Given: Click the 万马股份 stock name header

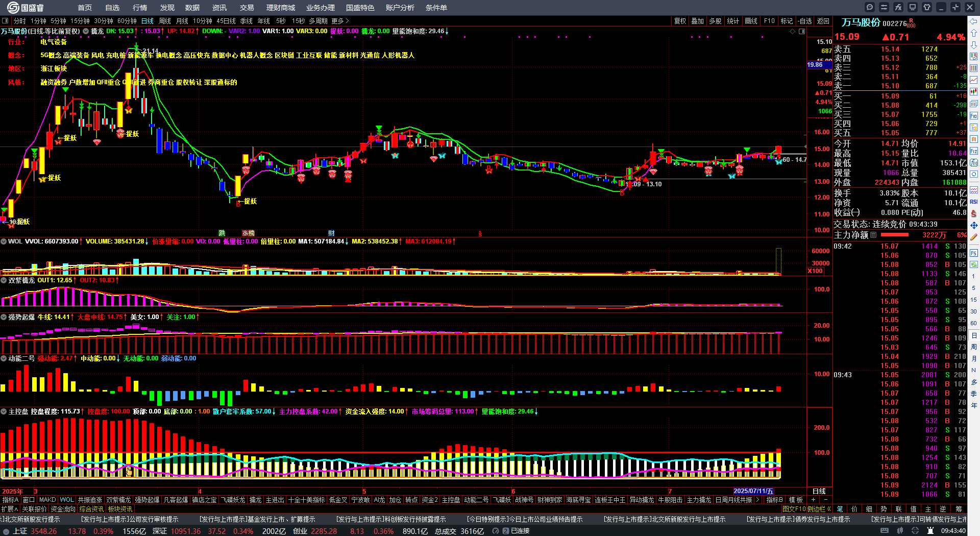Looking at the screenshot, I should click(x=861, y=22).
